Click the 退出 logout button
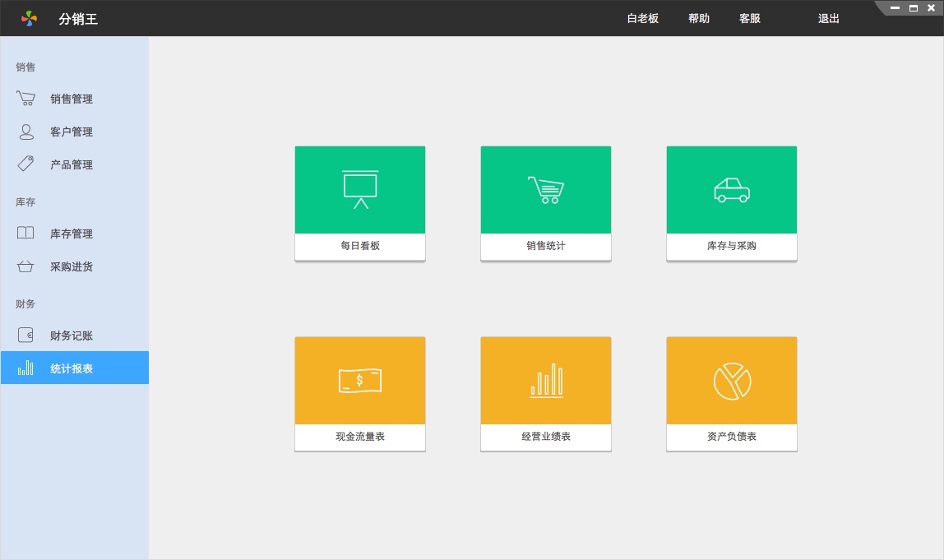 pyautogui.click(x=829, y=19)
